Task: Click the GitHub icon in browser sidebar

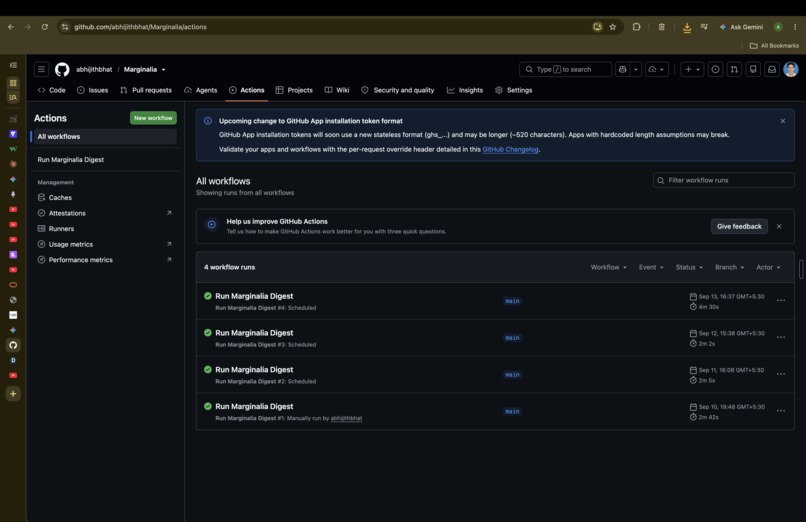Action: [x=13, y=345]
